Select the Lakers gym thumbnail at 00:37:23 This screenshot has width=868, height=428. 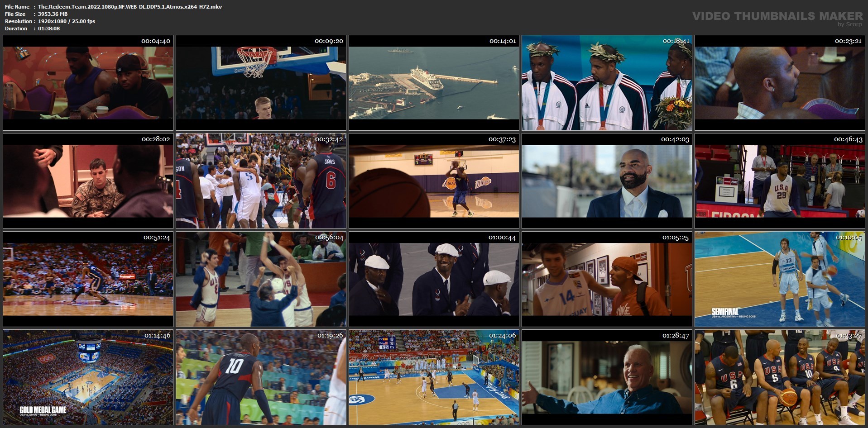coord(434,181)
